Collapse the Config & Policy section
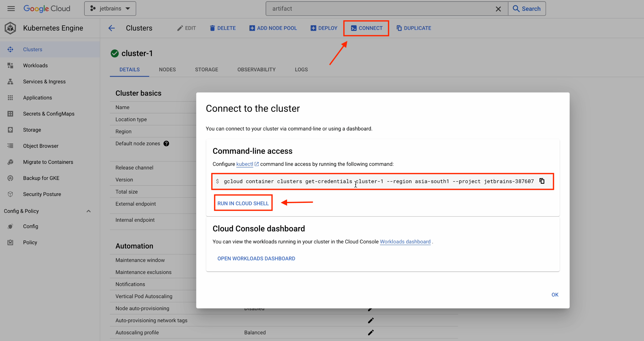 coord(88,211)
